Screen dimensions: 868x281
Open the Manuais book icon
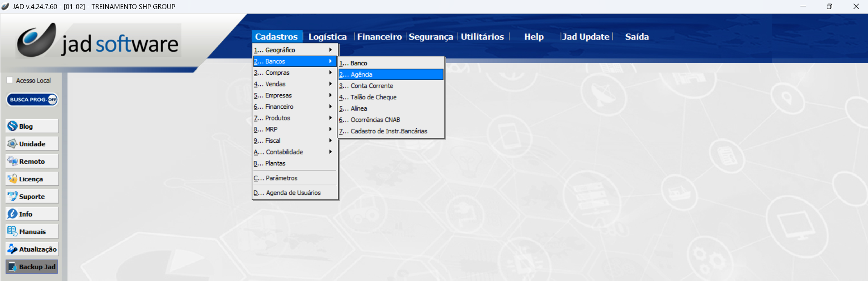(12, 231)
